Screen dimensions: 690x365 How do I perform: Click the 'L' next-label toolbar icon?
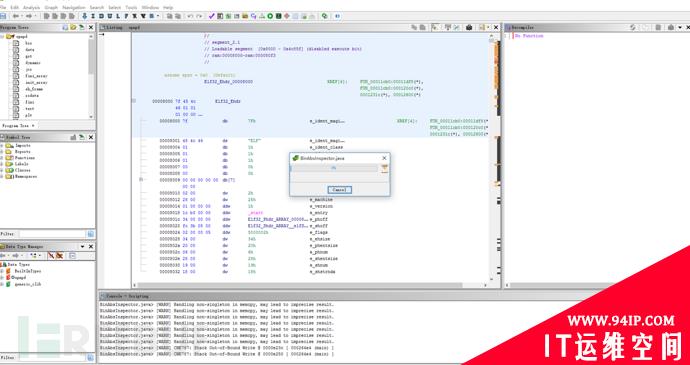coord(118,16)
